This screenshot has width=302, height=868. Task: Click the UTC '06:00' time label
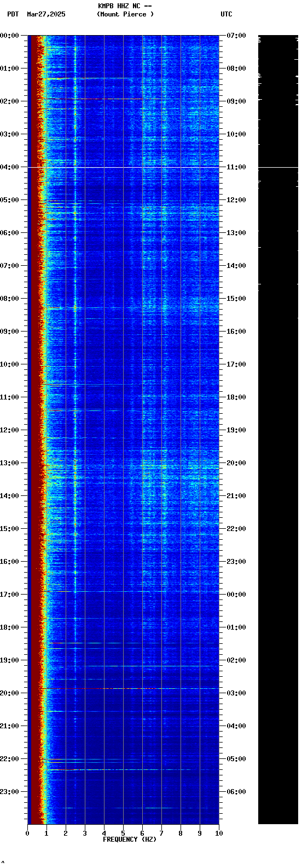coord(236,792)
